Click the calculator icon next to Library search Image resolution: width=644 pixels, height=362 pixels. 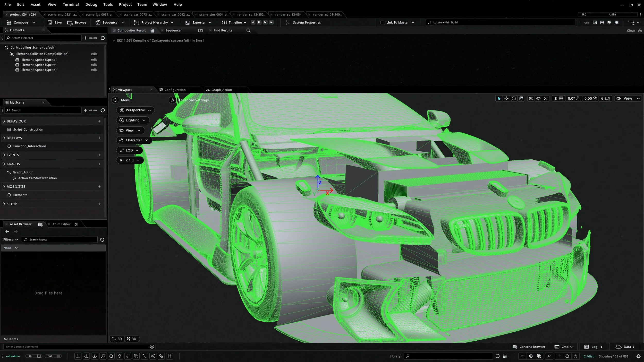point(505,356)
